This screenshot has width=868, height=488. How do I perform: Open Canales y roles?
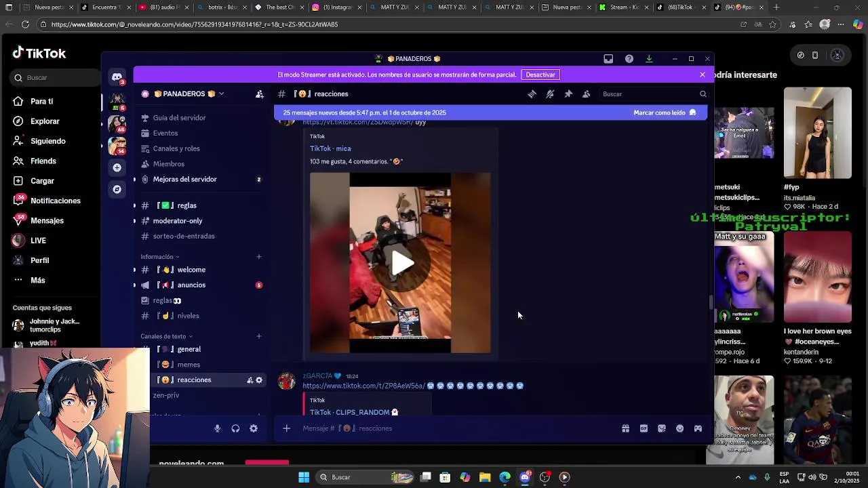176,148
